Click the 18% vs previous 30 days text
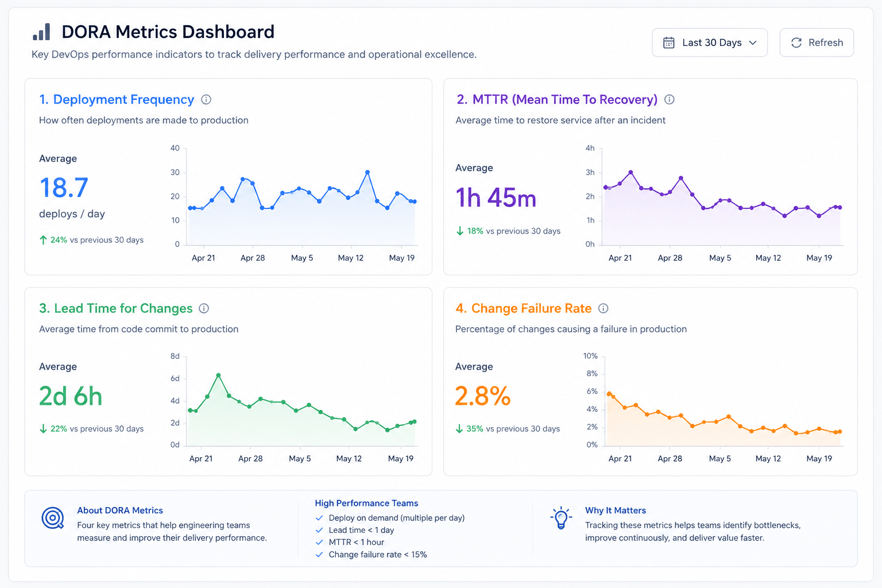 pyautogui.click(x=514, y=231)
